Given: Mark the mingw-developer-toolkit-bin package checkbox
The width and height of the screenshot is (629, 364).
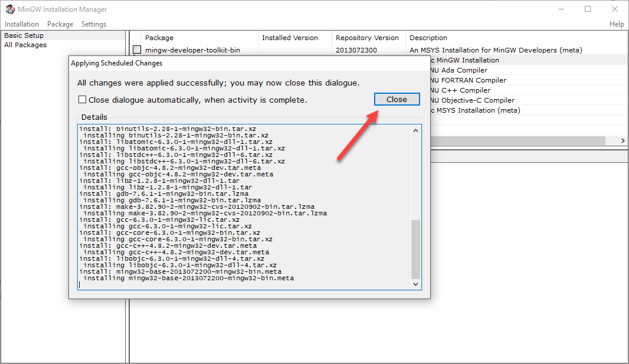Looking at the screenshot, I should 137,50.
